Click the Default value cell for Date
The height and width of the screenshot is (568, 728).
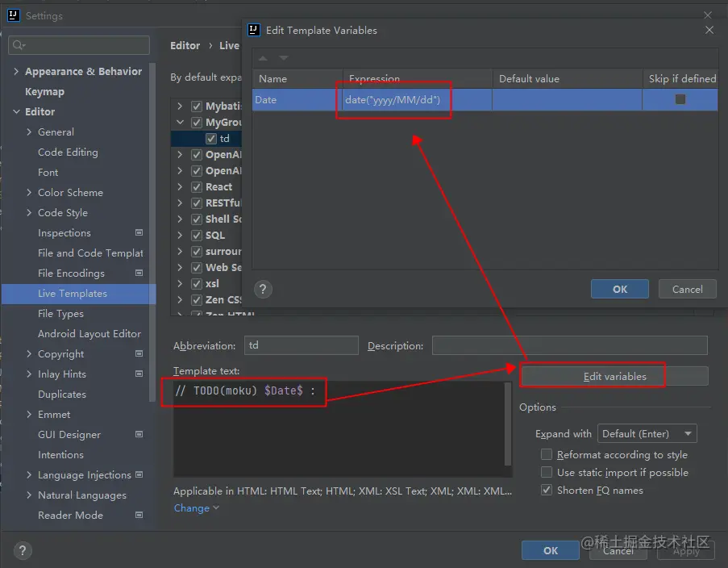[567, 99]
